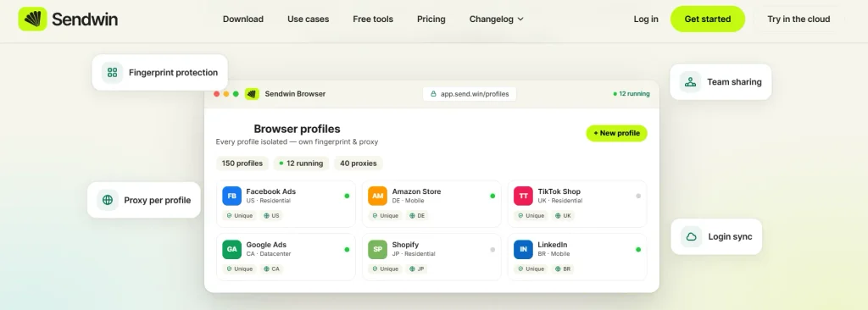The width and height of the screenshot is (868, 310).
Task: Select the 150 profiles filter chip
Action: 242,163
